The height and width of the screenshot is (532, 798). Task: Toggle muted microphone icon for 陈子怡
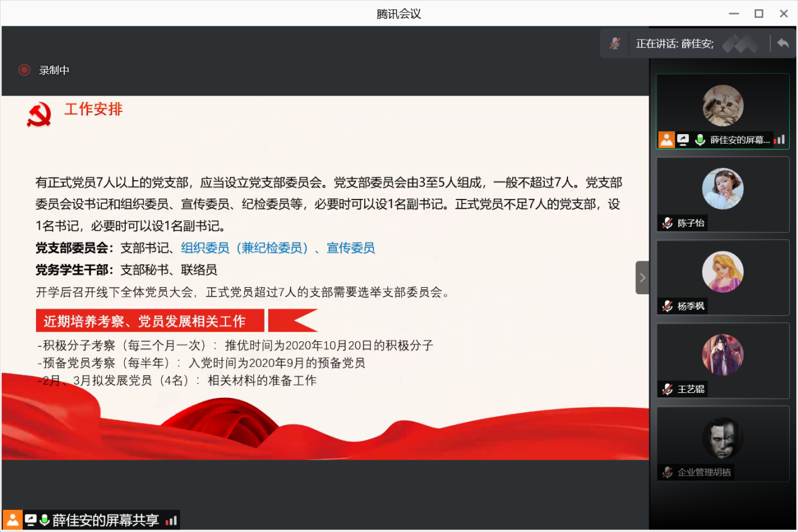point(668,223)
